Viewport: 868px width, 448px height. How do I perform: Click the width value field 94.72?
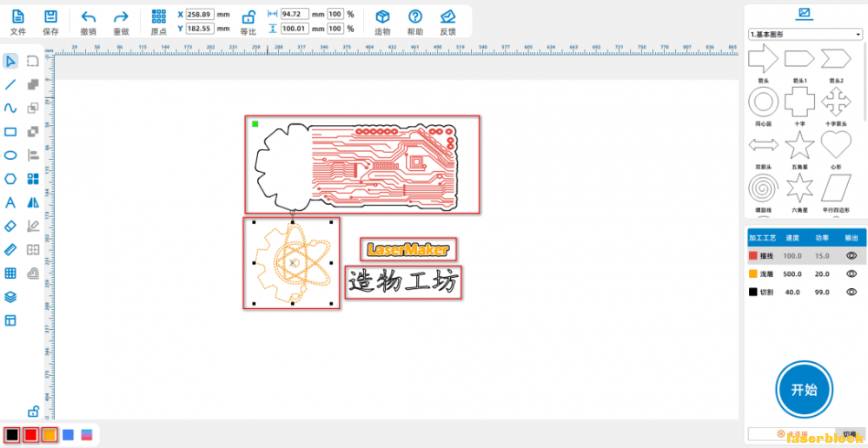click(x=295, y=14)
